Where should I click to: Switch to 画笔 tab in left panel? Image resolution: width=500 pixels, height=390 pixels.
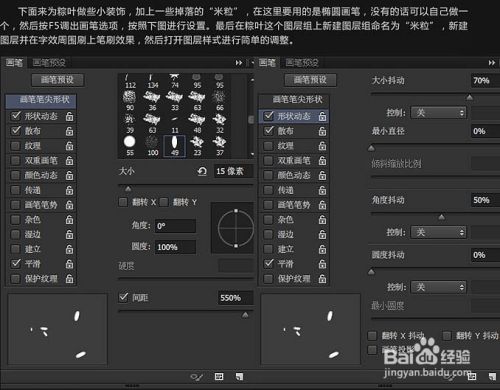coord(14,63)
